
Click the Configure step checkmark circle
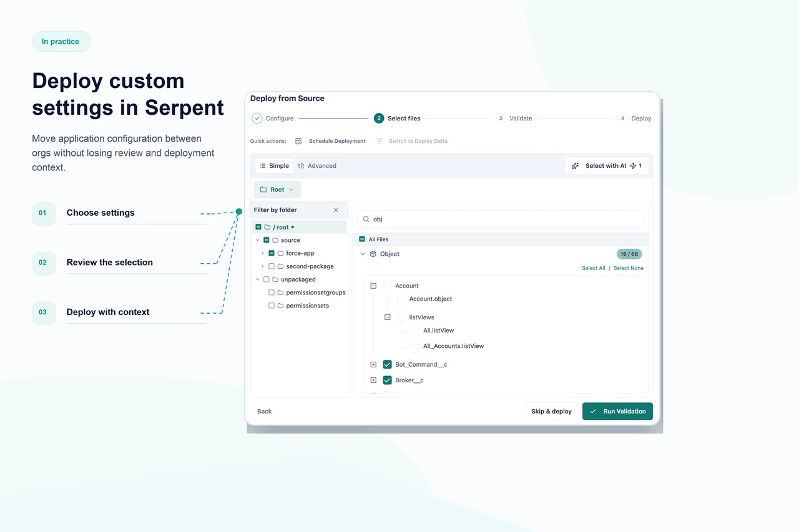point(257,118)
